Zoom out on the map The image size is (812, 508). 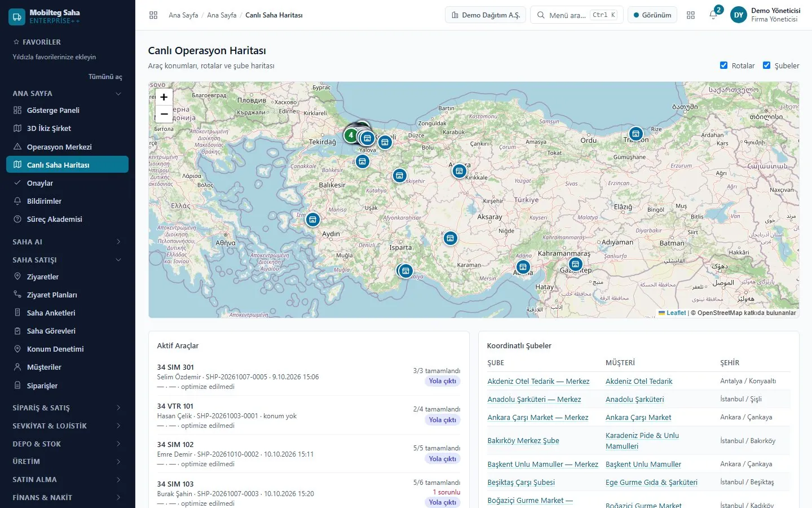164,114
